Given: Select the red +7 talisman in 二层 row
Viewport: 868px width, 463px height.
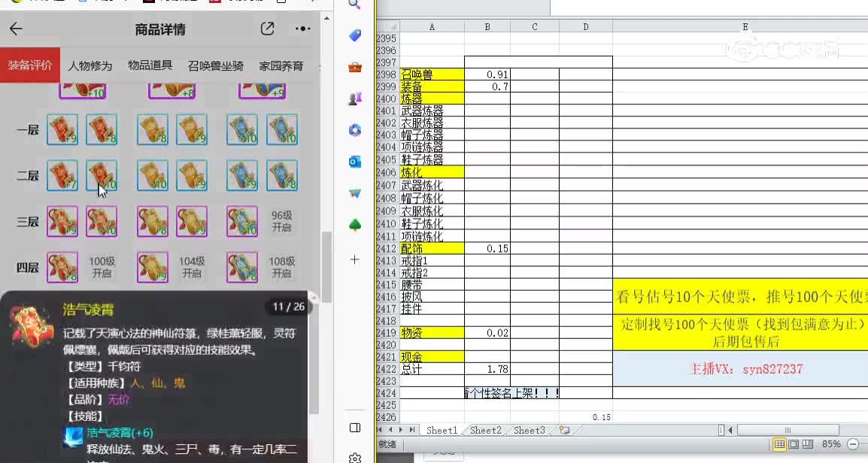Looking at the screenshot, I should click(62, 175).
